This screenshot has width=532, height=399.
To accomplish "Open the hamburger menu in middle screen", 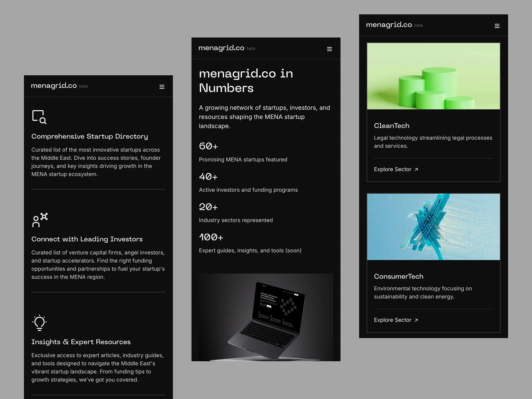I will pos(330,49).
